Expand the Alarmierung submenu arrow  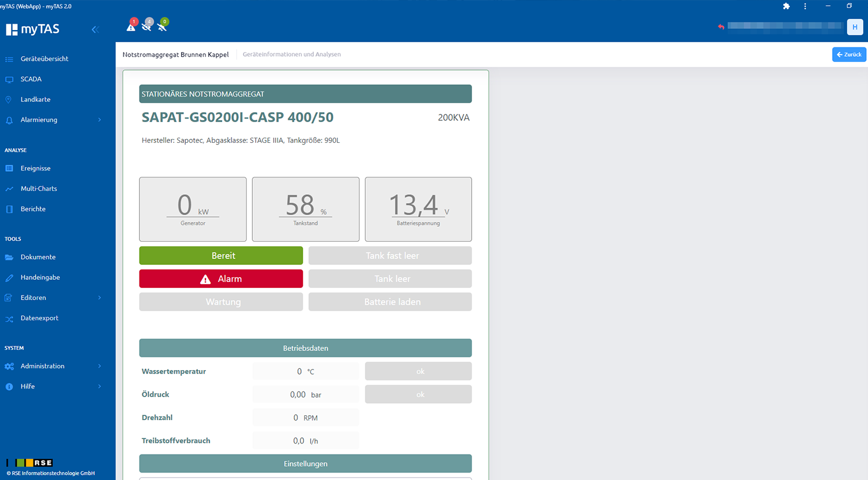tap(100, 120)
